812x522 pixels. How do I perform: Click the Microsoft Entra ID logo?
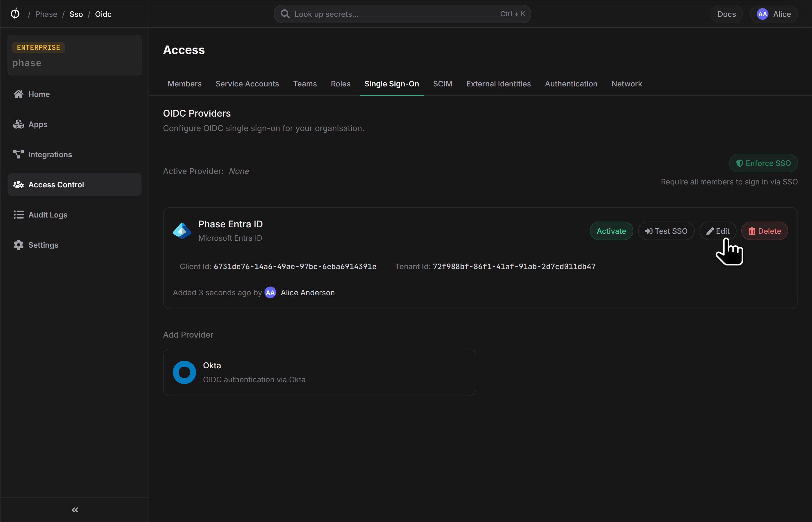[182, 231]
